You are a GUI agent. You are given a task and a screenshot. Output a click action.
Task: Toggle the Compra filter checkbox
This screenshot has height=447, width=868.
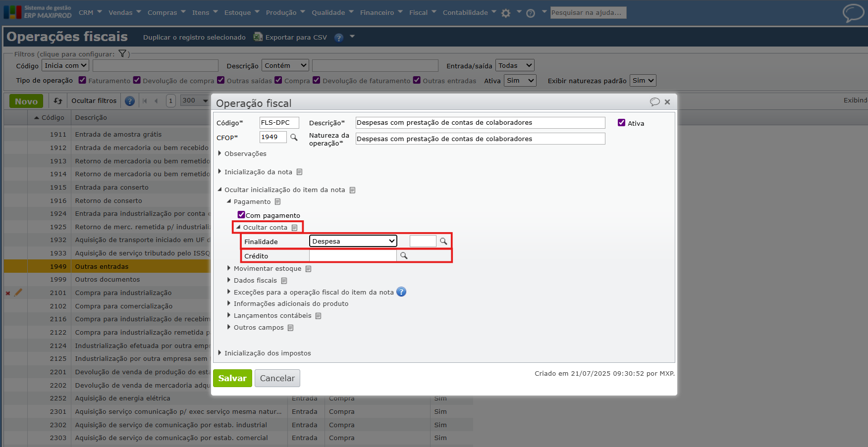pyautogui.click(x=278, y=80)
